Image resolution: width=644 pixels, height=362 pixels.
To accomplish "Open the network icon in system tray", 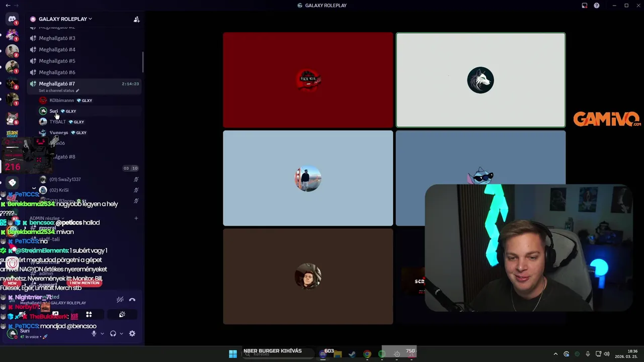I will coord(598,354).
